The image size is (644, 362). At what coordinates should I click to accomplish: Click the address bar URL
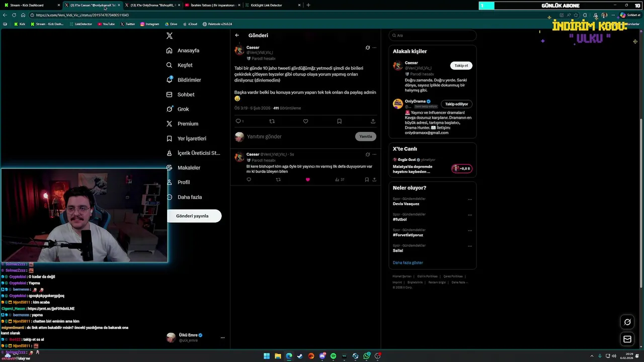83,15
